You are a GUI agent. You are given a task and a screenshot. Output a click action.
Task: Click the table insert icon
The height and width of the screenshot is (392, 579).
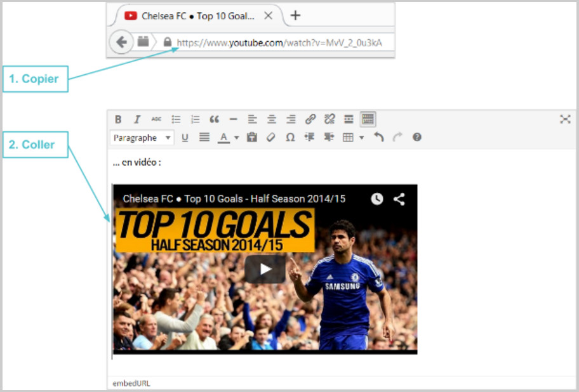(348, 138)
